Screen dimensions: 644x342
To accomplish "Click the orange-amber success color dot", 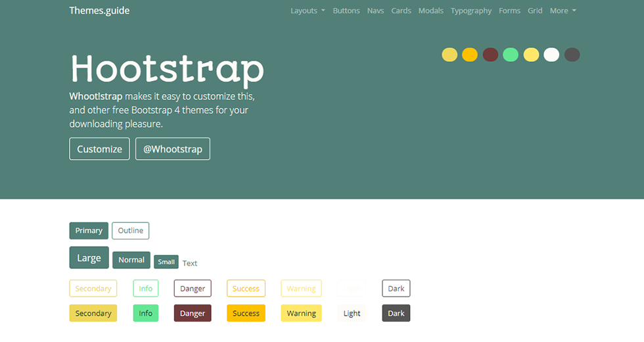I will point(470,55).
